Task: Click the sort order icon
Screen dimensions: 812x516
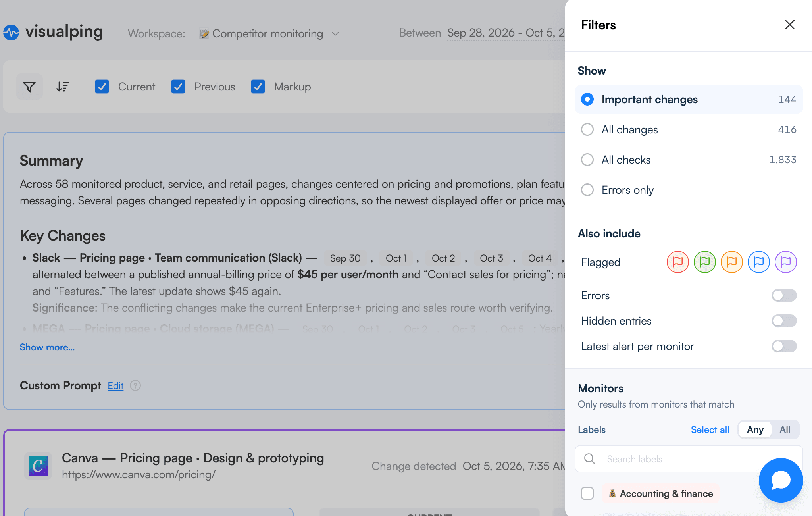Action: 62,87
